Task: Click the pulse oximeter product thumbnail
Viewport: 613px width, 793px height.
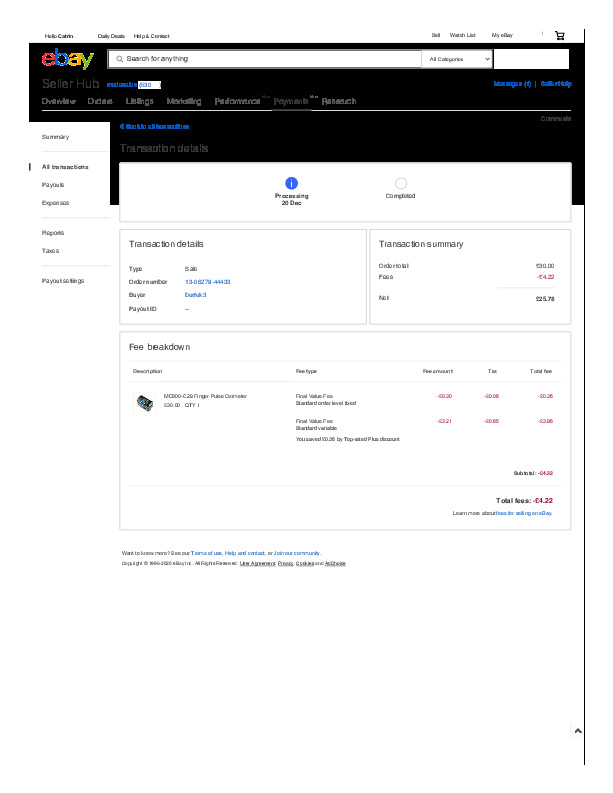Action: pyautogui.click(x=145, y=401)
